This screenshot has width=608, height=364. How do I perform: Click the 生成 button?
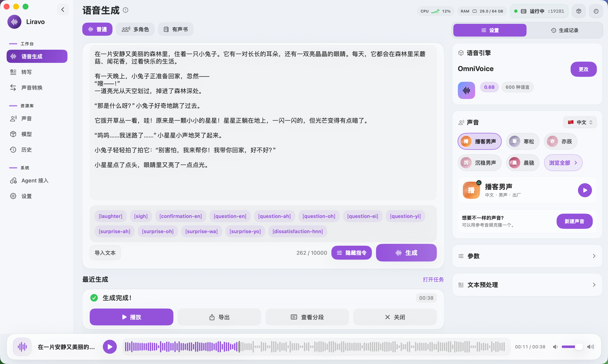click(x=406, y=253)
